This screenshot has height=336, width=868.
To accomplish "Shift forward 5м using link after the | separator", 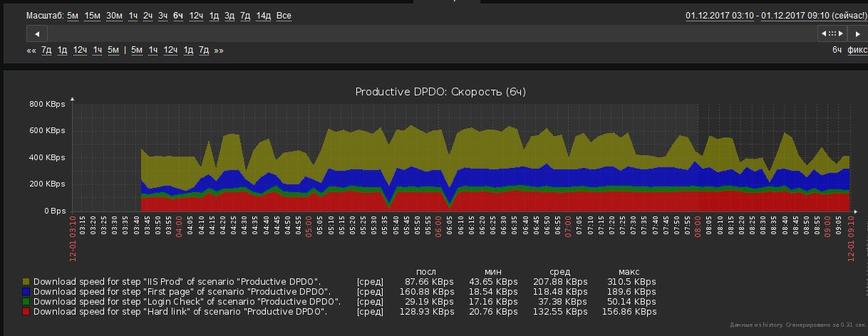I will pos(137,50).
